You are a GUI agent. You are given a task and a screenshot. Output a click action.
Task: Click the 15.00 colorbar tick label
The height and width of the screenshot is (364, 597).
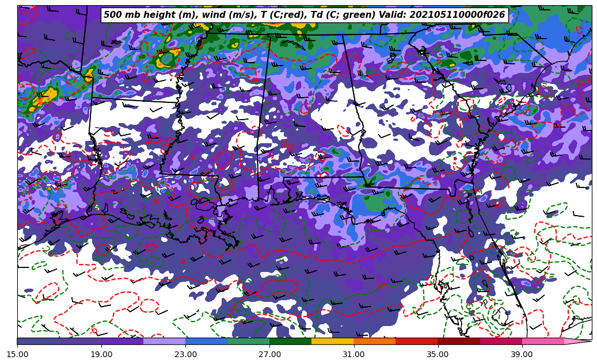17,354
